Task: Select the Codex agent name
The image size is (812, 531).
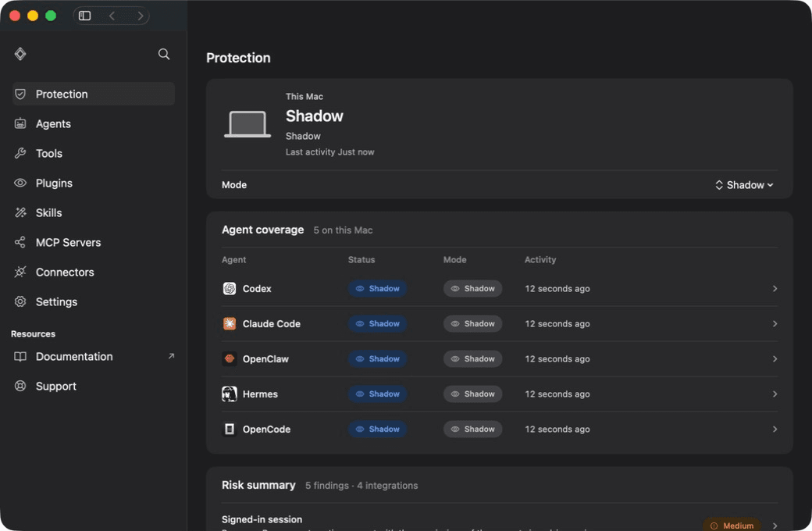Action: click(x=257, y=289)
